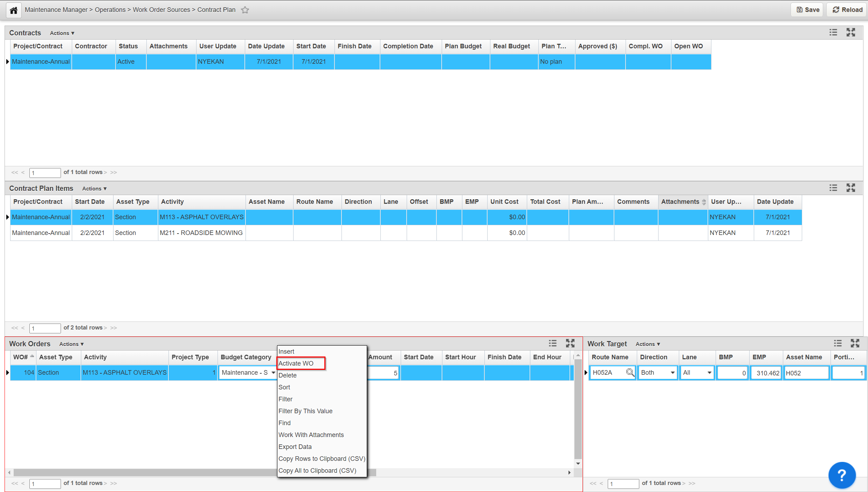Viewport: 868px width, 492px height.
Task: Maximize the Contracts panel
Action: pyautogui.click(x=850, y=33)
